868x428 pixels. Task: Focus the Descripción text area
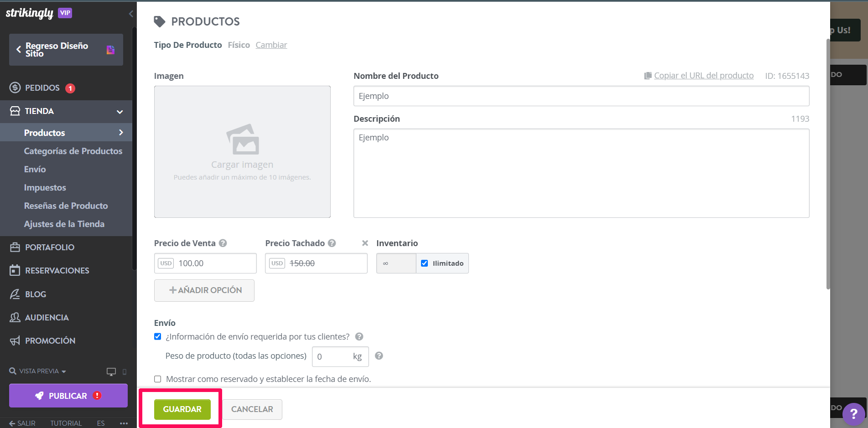[582, 173]
